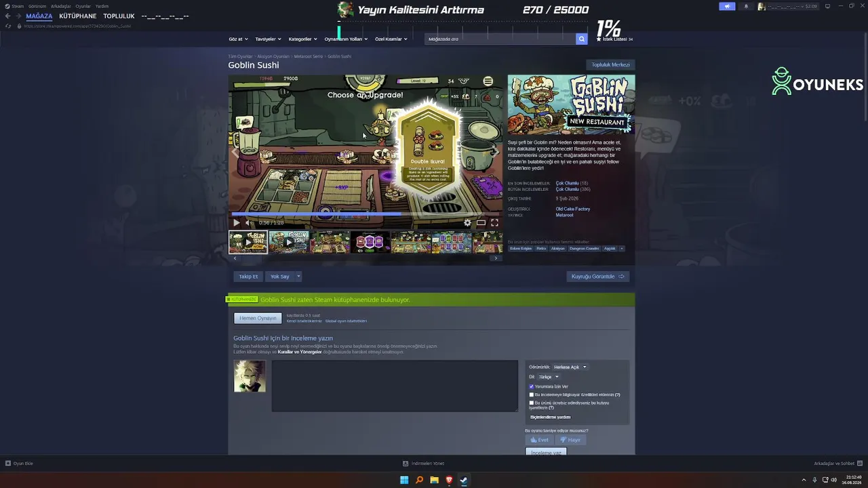Click the Takip Et button
Image resolution: width=868 pixels, height=488 pixels.
pyautogui.click(x=248, y=277)
